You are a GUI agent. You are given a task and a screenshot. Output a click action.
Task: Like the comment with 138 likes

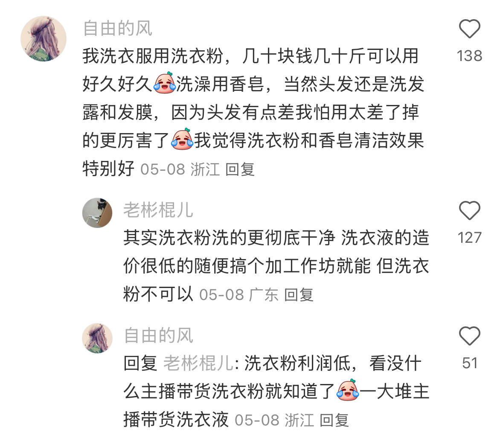tap(469, 29)
